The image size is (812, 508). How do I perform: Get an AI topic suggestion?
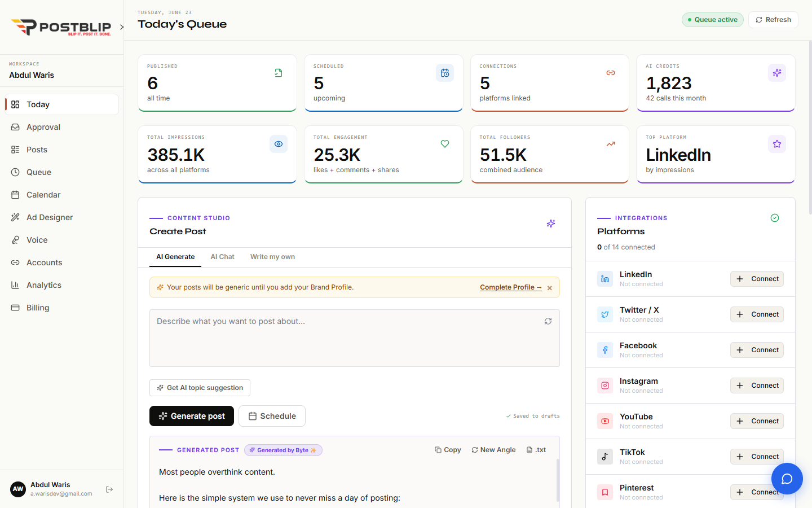tap(200, 388)
